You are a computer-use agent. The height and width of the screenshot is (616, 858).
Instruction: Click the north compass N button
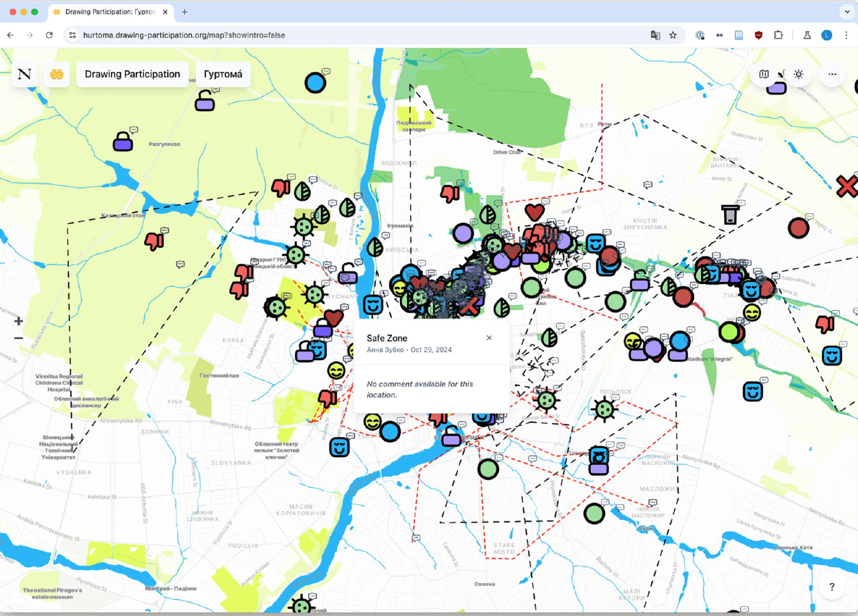click(x=24, y=74)
